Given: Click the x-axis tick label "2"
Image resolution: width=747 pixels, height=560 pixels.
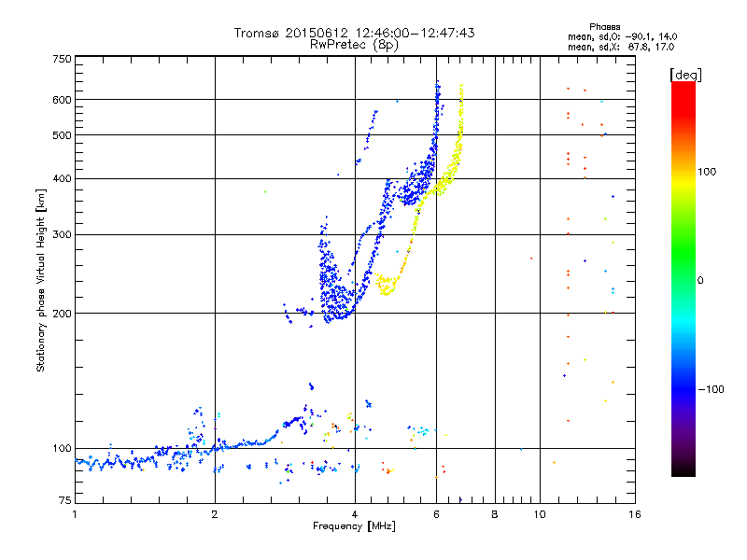Looking at the screenshot, I should (215, 514).
